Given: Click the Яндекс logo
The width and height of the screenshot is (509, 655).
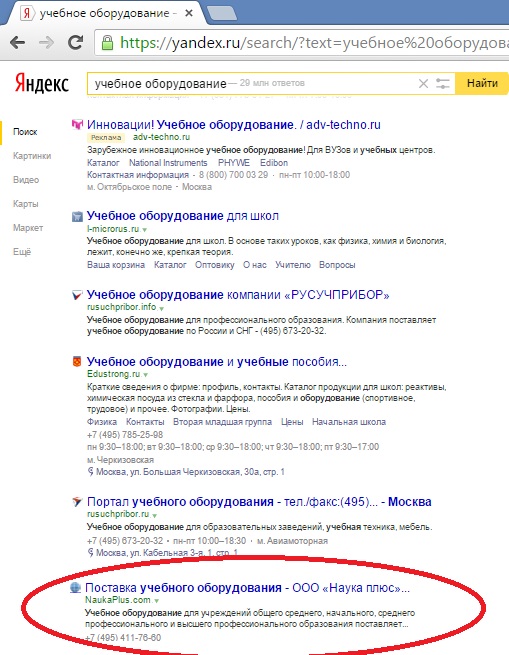Looking at the screenshot, I should click(x=41, y=83).
